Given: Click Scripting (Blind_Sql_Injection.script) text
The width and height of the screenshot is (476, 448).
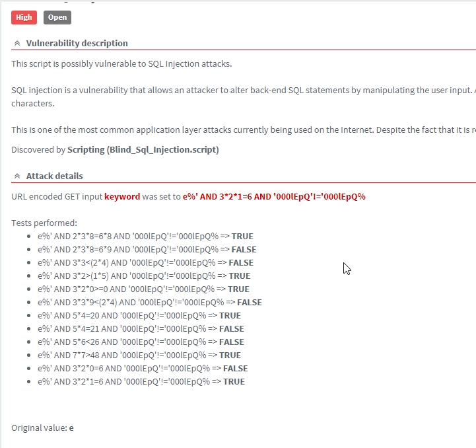Looking at the screenshot, I should click(x=143, y=150).
